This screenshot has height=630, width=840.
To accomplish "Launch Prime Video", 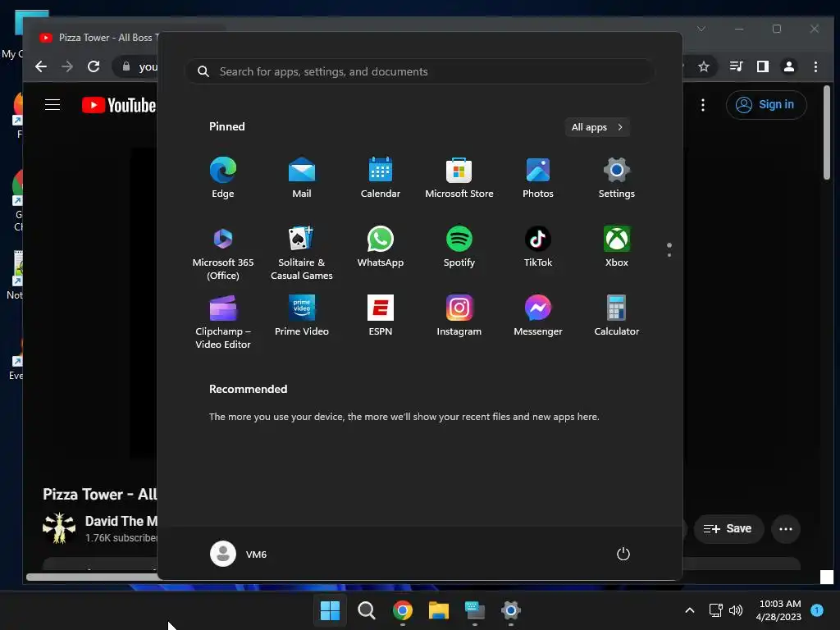I will [x=302, y=316].
